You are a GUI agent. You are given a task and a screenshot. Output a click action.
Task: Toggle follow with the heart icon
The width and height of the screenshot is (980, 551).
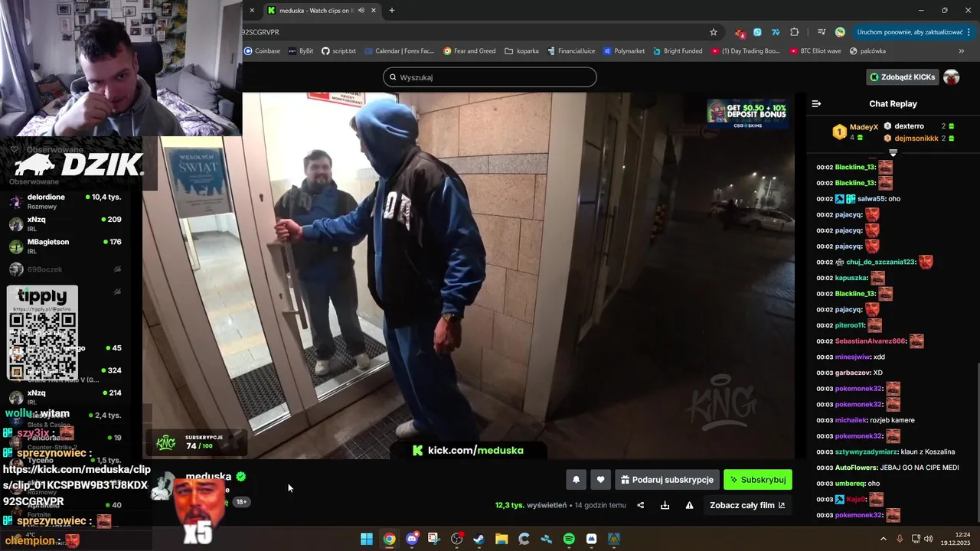pyautogui.click(x=600, y=480)
